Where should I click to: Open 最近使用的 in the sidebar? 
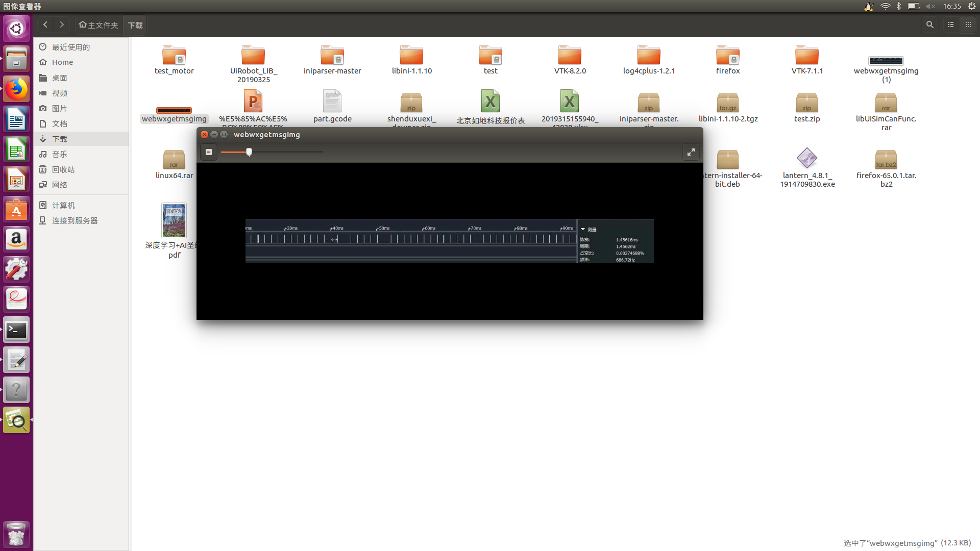[x=70, y=47]
